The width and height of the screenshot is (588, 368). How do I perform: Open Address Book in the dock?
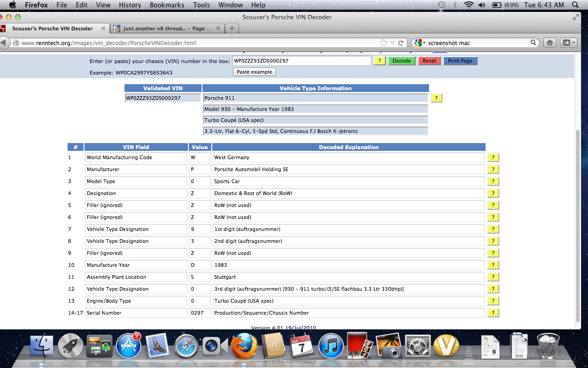[x=274, y=346]
